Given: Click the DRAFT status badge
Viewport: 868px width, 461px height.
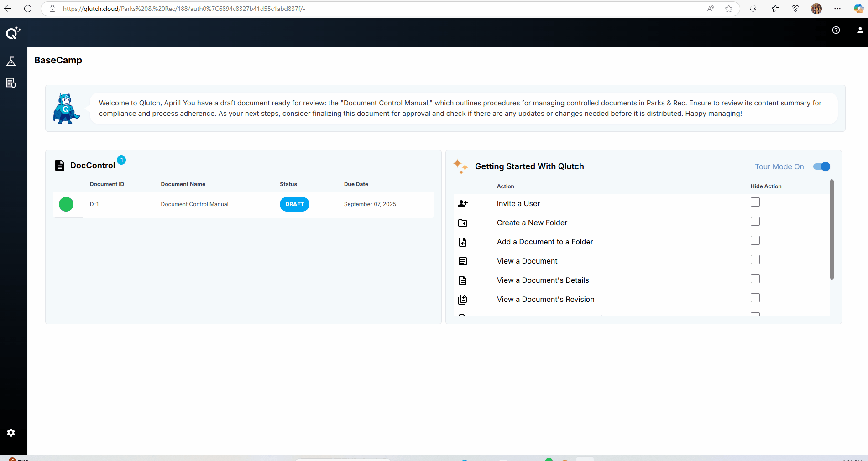Looking at the screenshot, I should [294, 204].
